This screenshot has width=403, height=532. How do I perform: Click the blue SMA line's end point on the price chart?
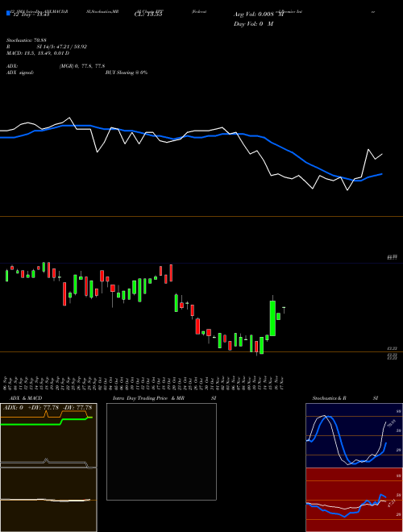pos(382,174)
